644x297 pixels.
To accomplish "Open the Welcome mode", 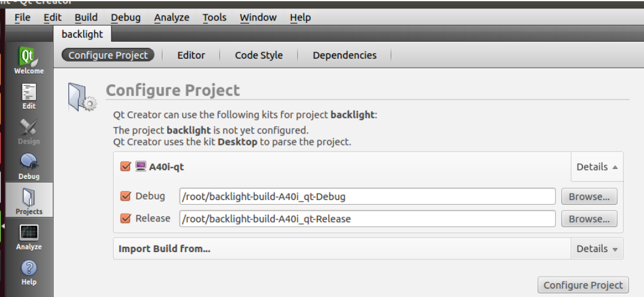I will click(x=29, y=61).
